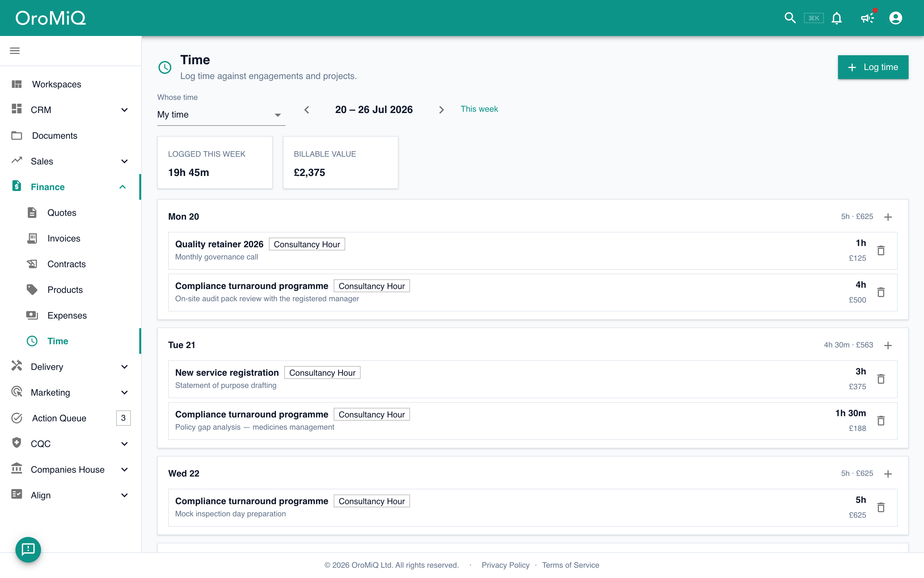This screenshot has height=578, width=924.
Task: Click the OroMiQ logo
Action: coord(50,18)
